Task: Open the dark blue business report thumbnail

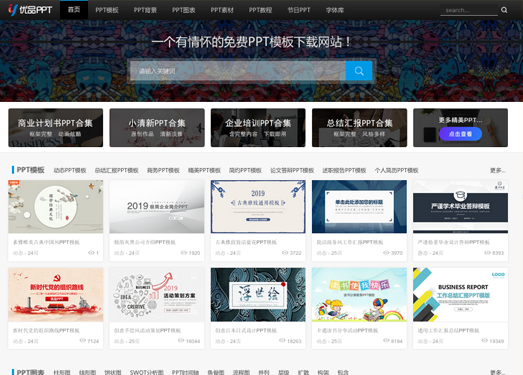Action: coord(359,207)
